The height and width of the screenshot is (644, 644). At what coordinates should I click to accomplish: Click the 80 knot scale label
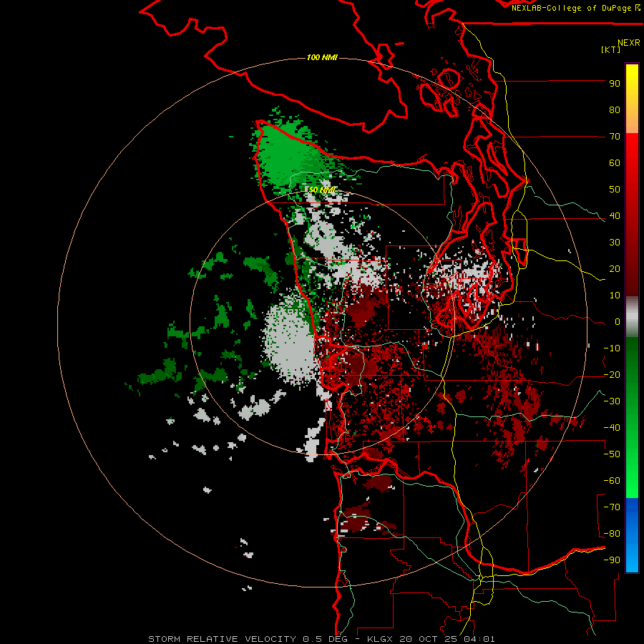coord(615,110)
